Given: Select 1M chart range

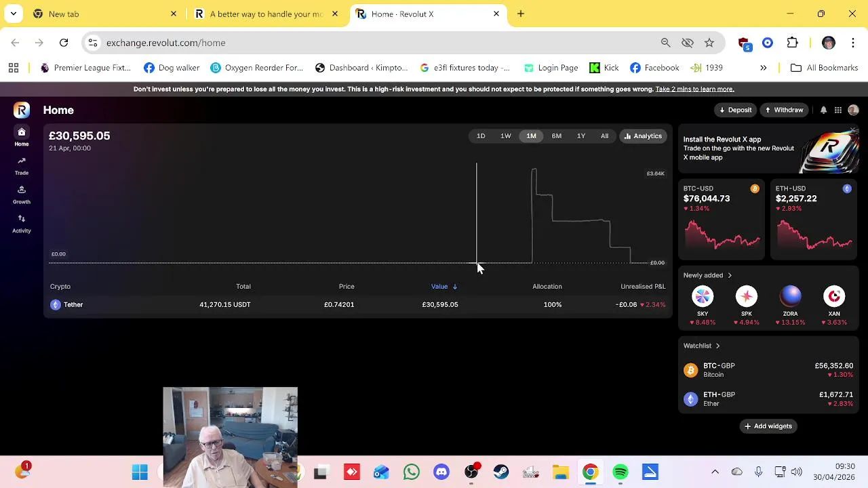Looking at the screenshot, I should (x=531, y=136).
